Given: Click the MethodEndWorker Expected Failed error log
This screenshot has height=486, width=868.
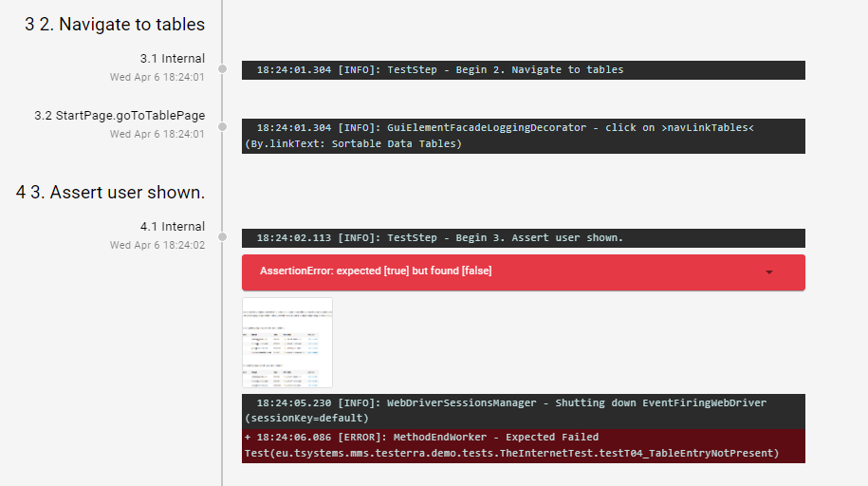Looking at the screenshot, I should click(524, 445).
